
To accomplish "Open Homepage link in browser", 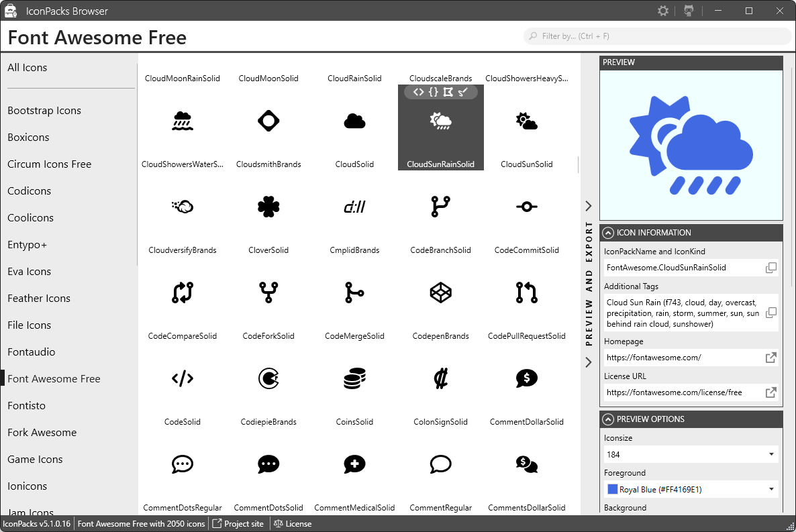I will tap(770, 358).
